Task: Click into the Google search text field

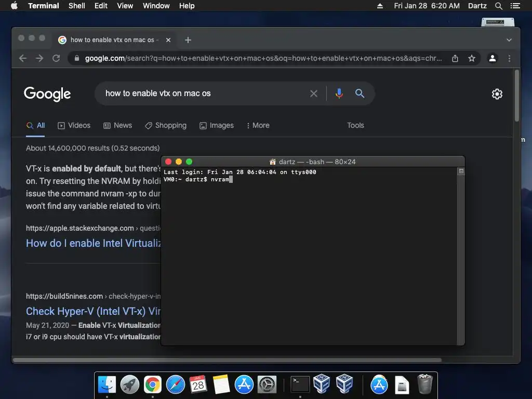Action: click(x=204, y=94)
